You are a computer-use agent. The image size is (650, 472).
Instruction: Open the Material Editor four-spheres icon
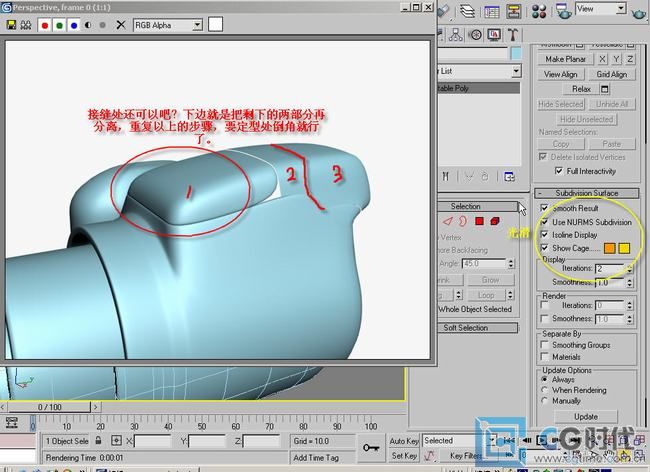(x=539, y=11)
